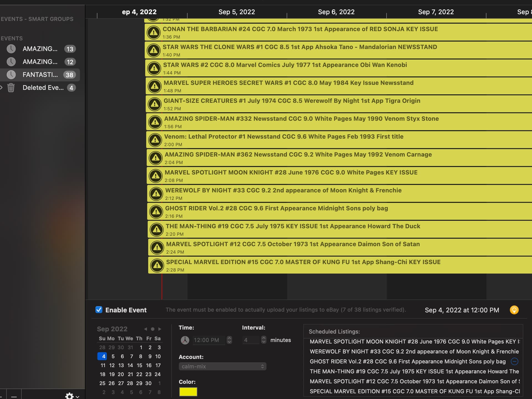Click the CONAN THE BARBARIAN #24 listing title

click(x=300, y=29)
